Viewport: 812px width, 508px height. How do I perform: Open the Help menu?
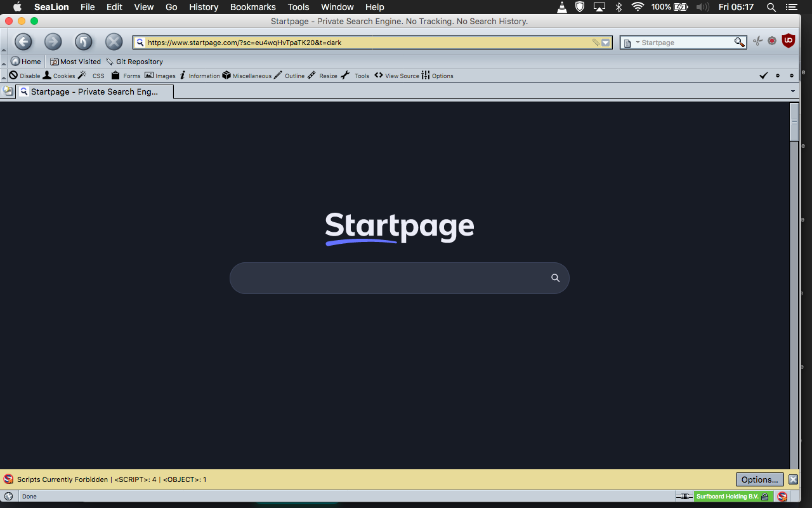pyautogui.click(x=375, y=7)
